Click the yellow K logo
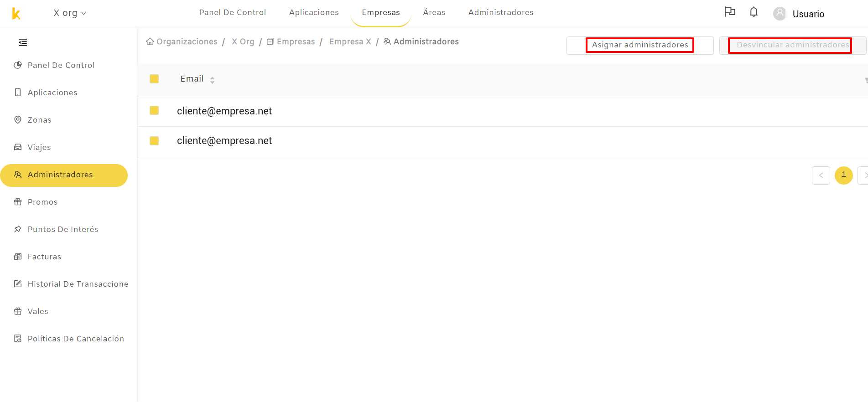 16,14
